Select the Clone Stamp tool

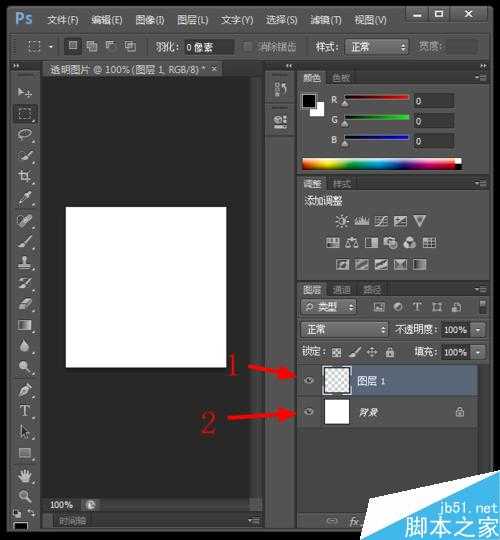pos(24,262)
